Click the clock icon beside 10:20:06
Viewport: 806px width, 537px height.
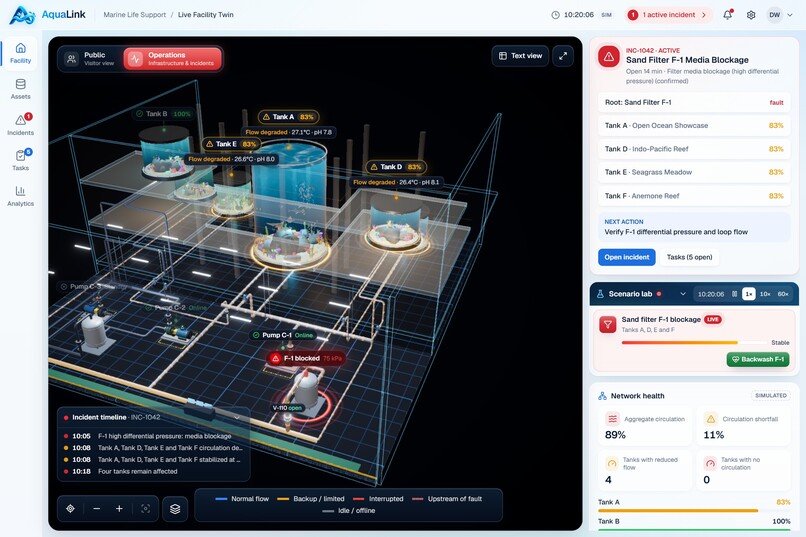[555, 15]
